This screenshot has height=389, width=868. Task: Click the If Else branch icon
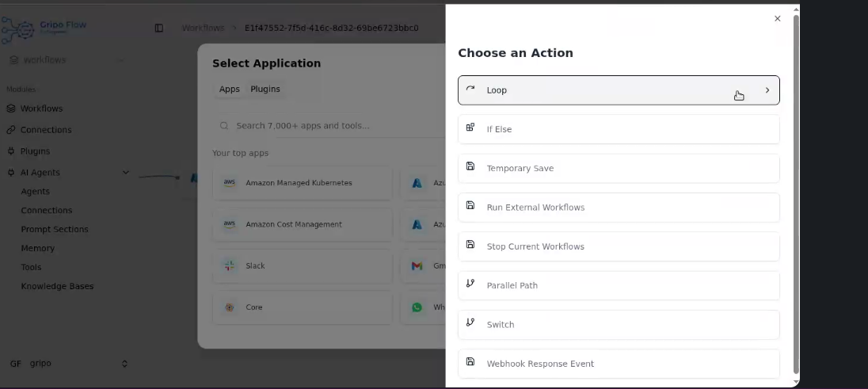pos(470,128)
